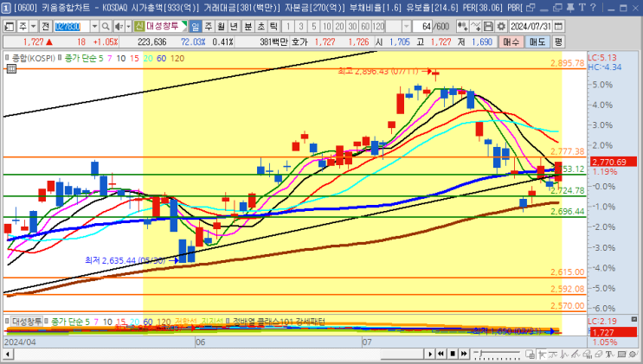Select the 주 weekly period tab

209,26
